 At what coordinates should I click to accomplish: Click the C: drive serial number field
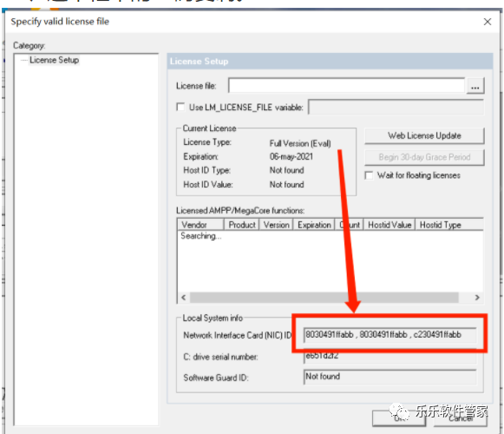click(389, 357)
